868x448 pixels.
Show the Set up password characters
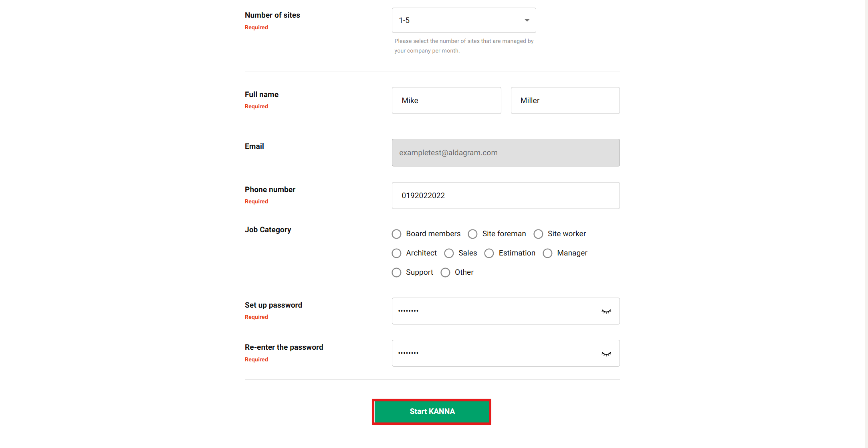click(606, 311)
